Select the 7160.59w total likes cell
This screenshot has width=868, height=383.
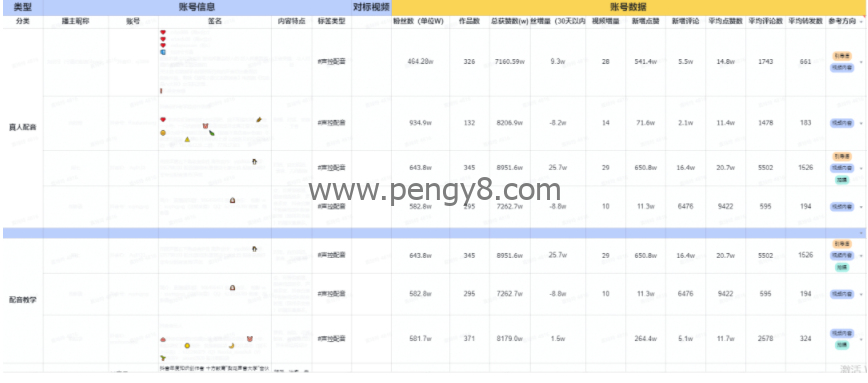[510, 62]
